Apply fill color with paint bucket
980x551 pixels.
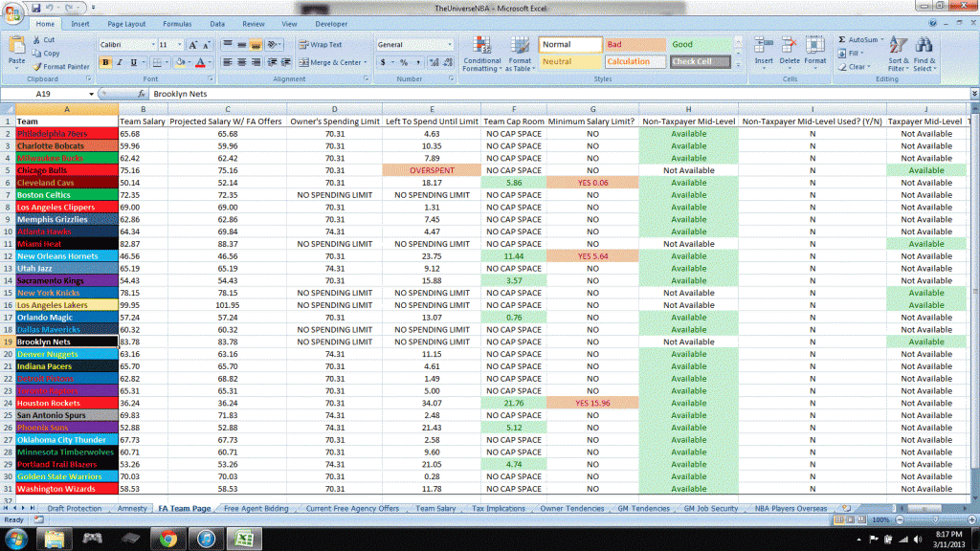(x=180, y=62)
